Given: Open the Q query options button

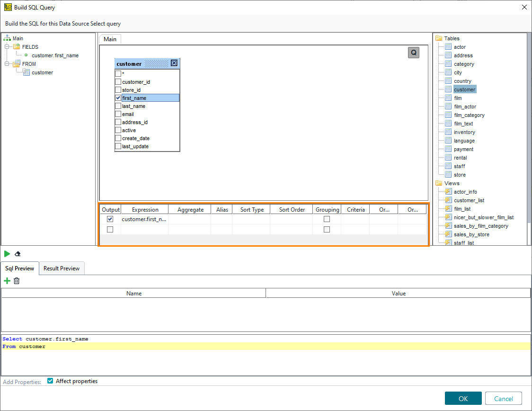Looking at the screenshot, I should [x=413, y=53].
